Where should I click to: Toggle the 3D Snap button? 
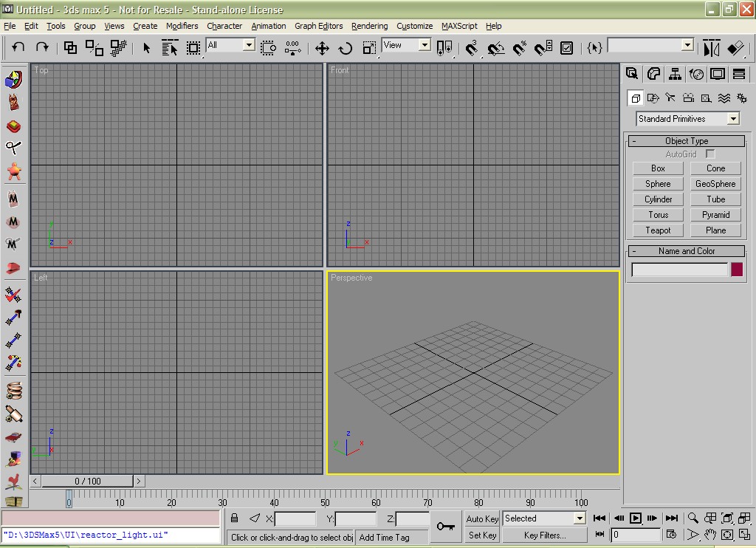point(471,48)
